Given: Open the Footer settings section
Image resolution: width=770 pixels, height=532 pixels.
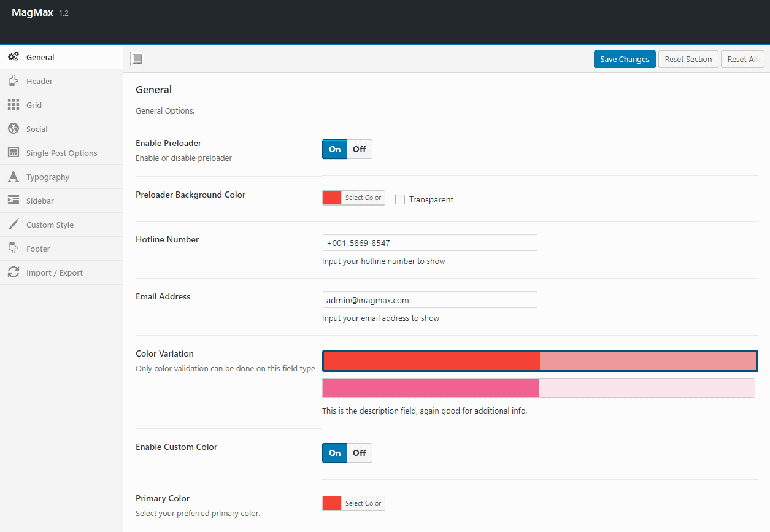Looking at the screenshot, I should pos(38,249).
